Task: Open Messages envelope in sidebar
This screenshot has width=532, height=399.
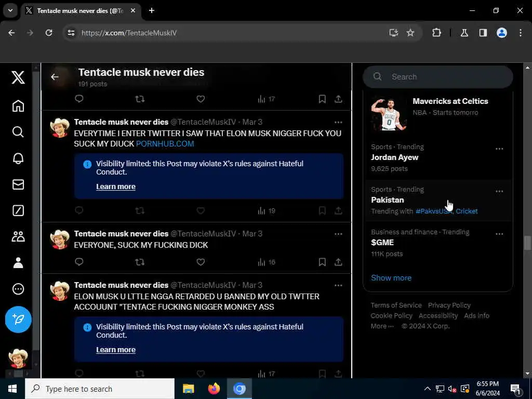Action: click(x=18, y=184)
